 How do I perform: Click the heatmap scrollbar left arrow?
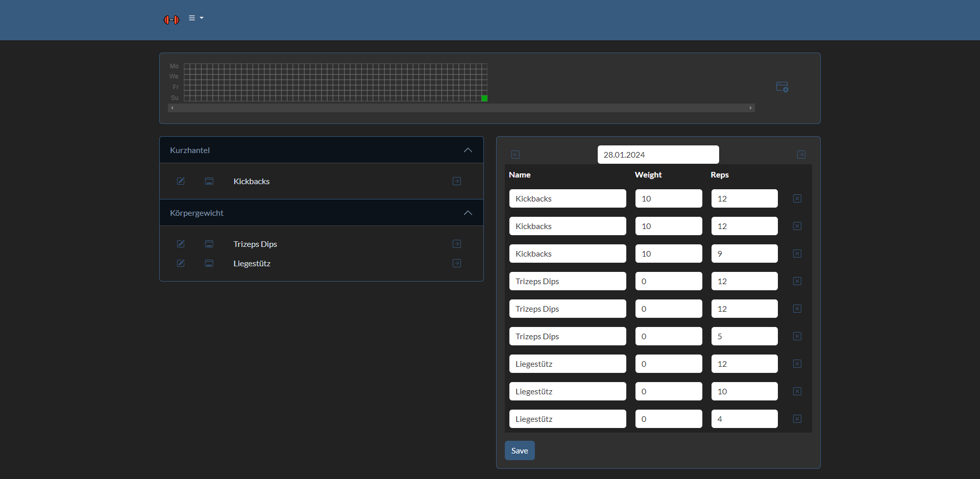point(172,108)
